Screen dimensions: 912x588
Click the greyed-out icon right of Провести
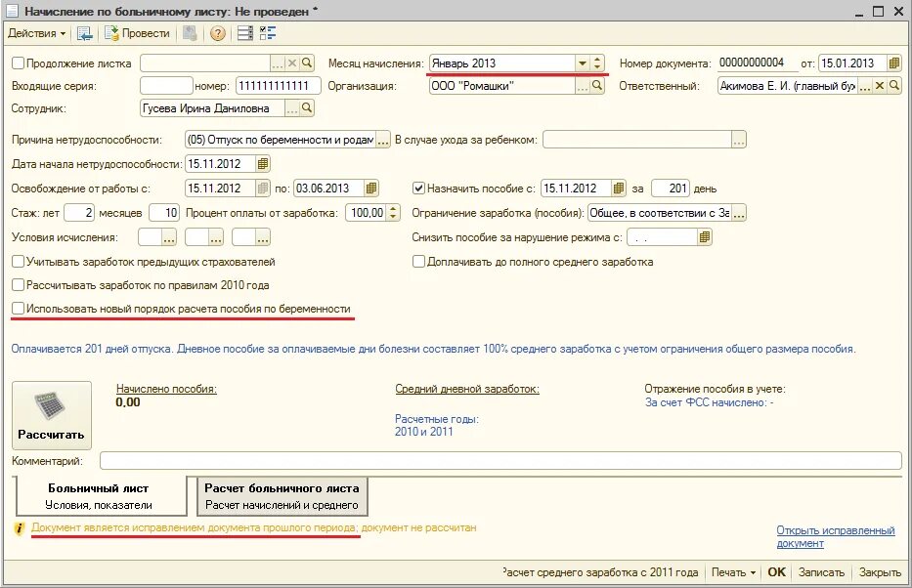pyautogui.click(x=190, y=34)
